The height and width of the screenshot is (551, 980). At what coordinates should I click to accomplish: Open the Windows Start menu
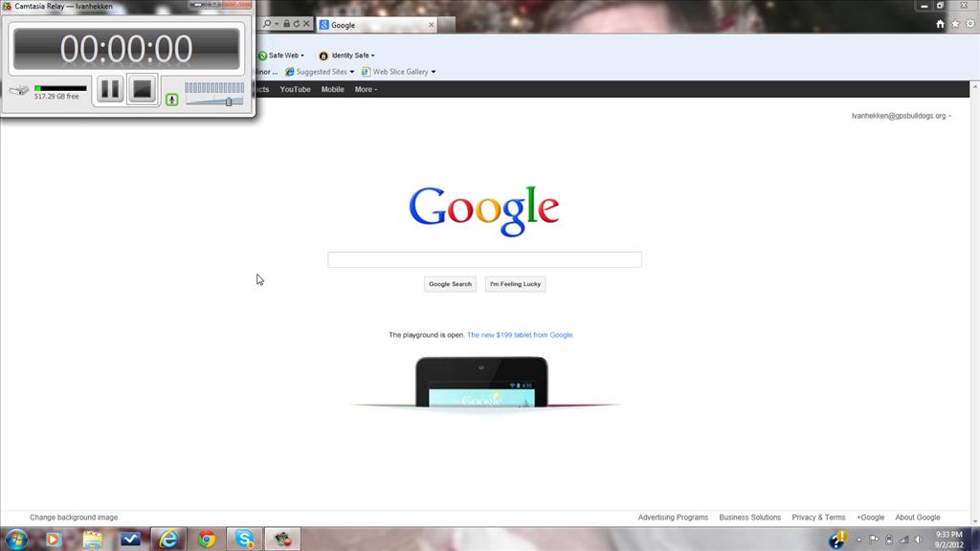pos(16,539)
